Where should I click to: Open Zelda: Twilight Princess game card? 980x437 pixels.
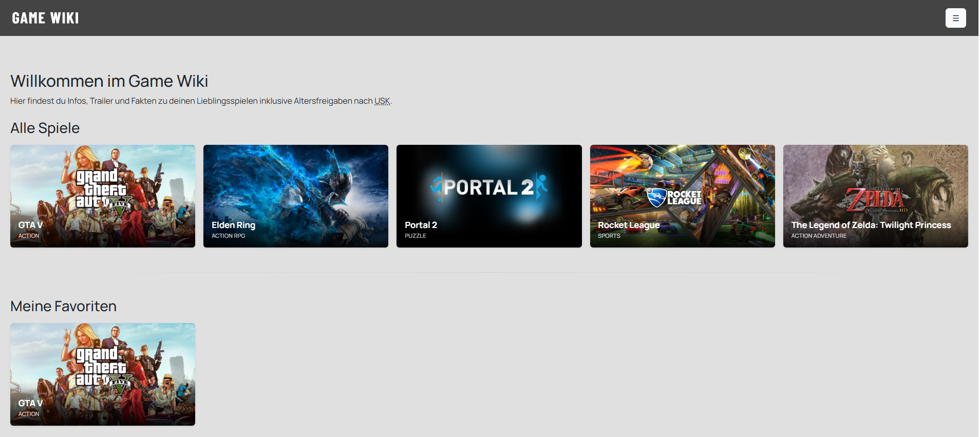[x=876, y=196]
